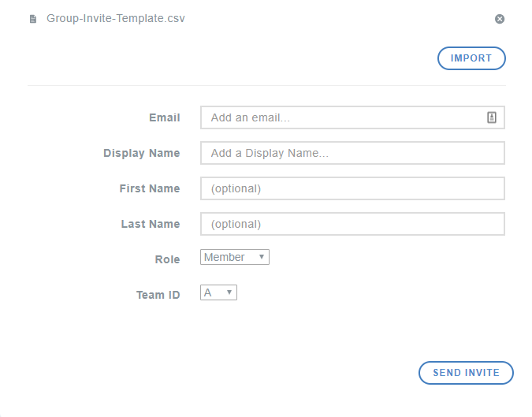This screenshot has height=417, width=532.
Task: Click the Role label text
Action: [x=167, y=259]
